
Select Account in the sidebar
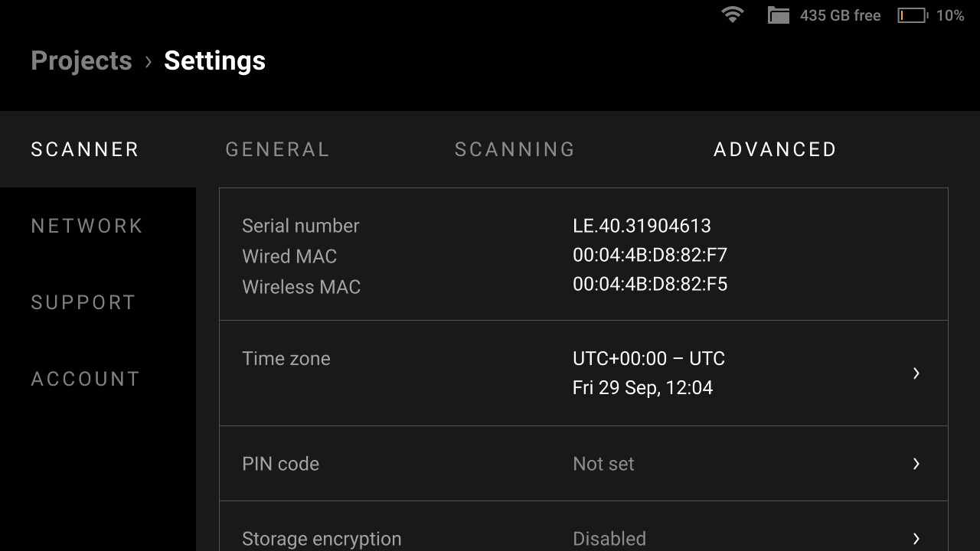[x=85, y=379]
